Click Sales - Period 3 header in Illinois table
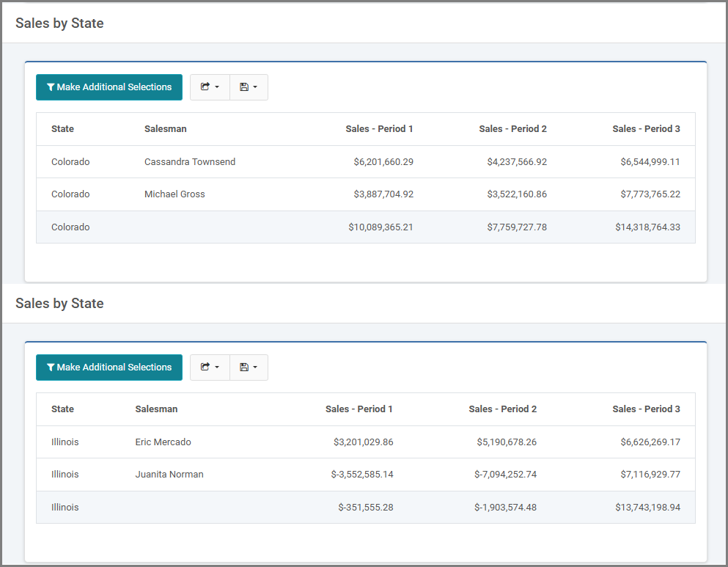Viewport: 728px width, 567px height. (x=647, y=409)
